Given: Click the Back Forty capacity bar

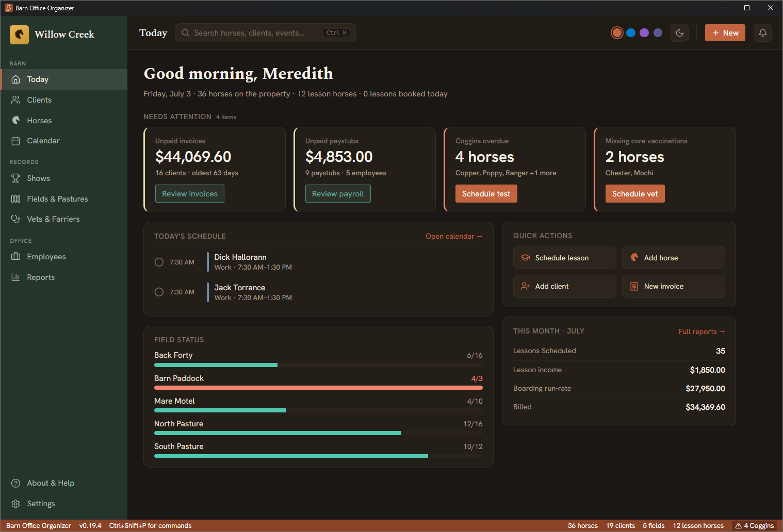Looking at the screenshot, I should pos(318,365).
